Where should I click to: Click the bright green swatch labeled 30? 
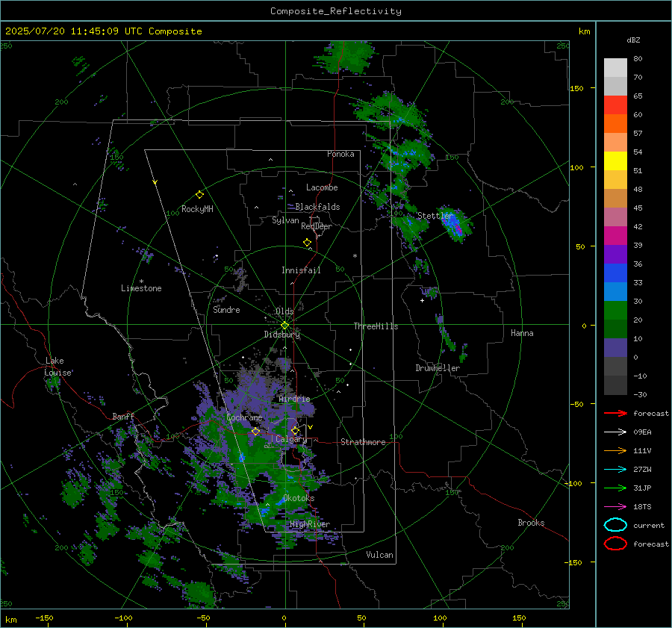point(615,311)
